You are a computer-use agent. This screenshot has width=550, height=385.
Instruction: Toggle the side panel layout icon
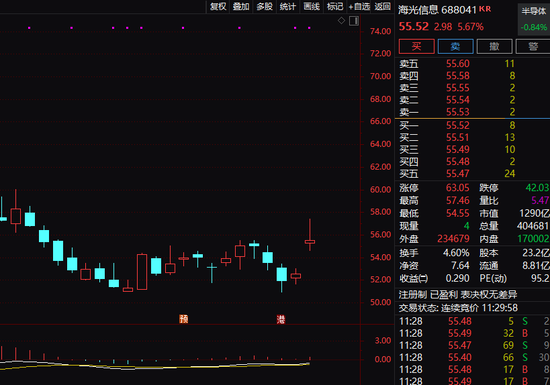pyautogui.click(x=354, y=21)
